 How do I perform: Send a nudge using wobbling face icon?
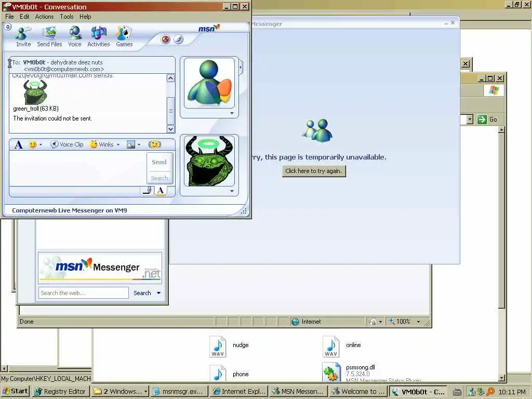pos(154,144)
